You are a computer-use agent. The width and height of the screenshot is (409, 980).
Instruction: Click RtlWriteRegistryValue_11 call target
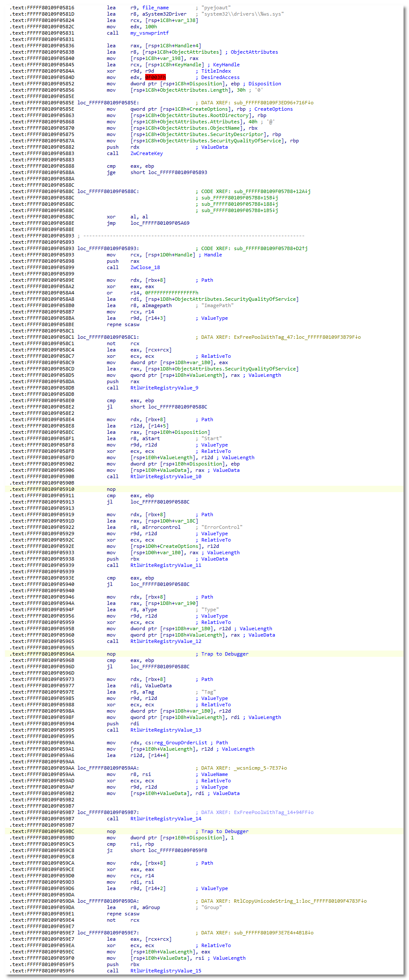pyautogui.click(x=165, y=565)
